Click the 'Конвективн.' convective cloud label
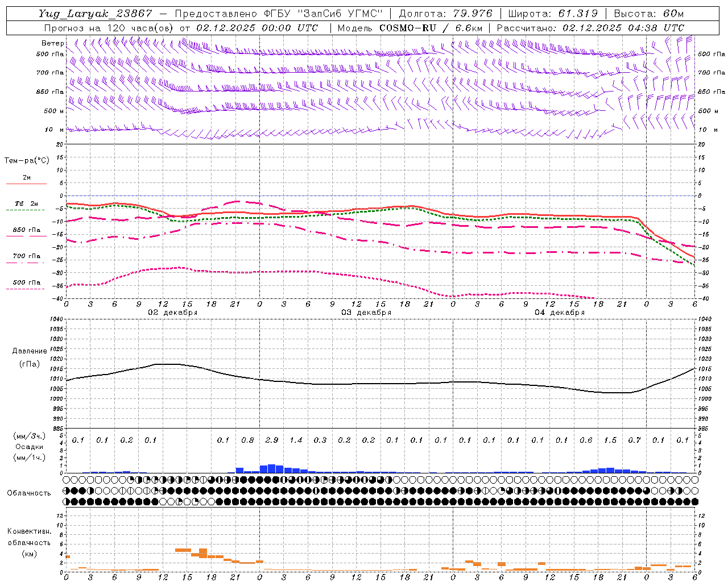Screen dimensions: 728x582 29,531
